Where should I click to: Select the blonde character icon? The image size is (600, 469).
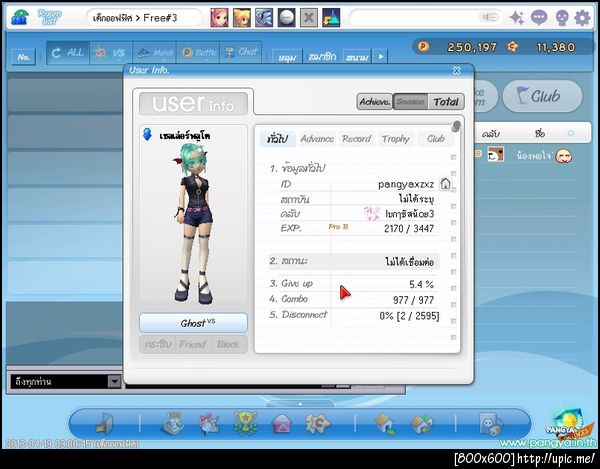(x=242, y=18)
